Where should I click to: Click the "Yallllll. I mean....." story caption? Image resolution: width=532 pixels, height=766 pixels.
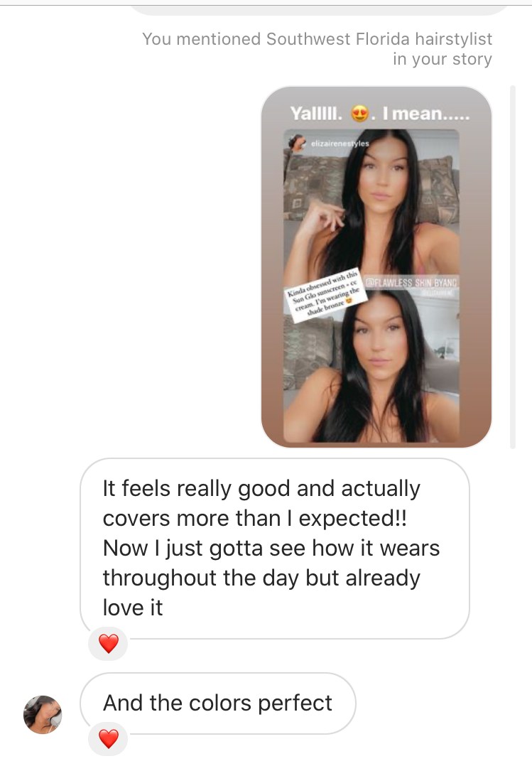click(x=379, y=114)
